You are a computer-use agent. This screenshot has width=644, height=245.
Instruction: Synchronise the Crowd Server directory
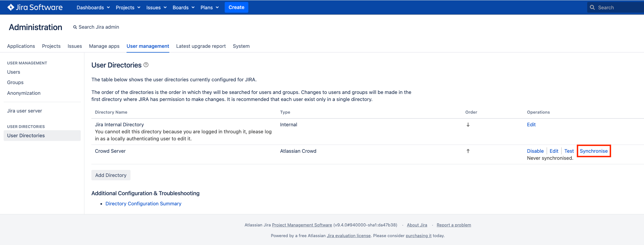coord(594,151)
